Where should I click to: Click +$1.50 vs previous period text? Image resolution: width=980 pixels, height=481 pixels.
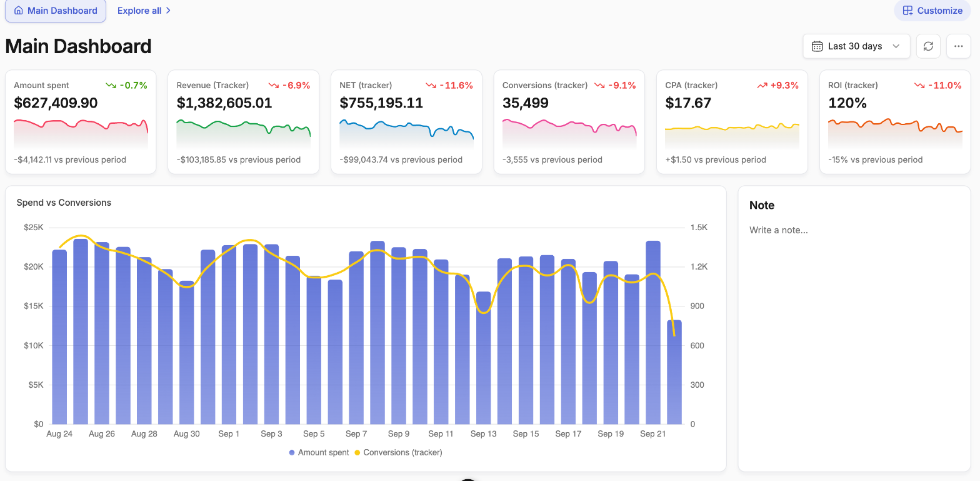click(716, 159)
